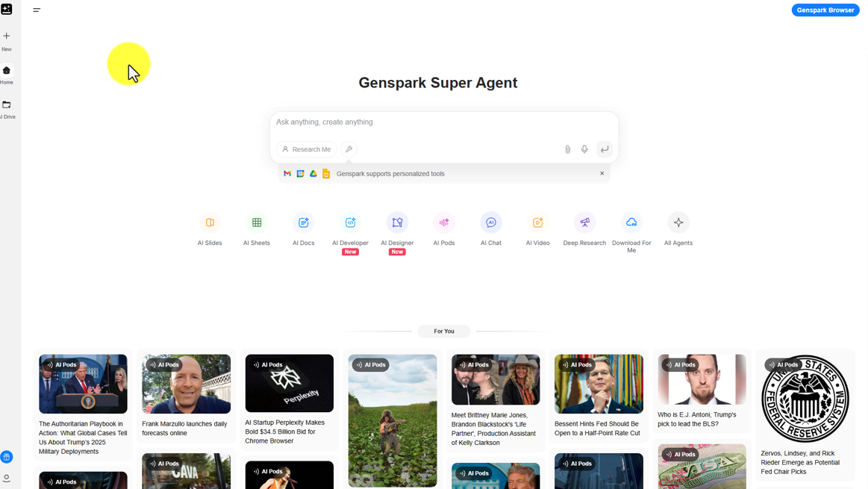Click the blue gift icon in the sidebar

pyautogui.click(x=7, y=457)
